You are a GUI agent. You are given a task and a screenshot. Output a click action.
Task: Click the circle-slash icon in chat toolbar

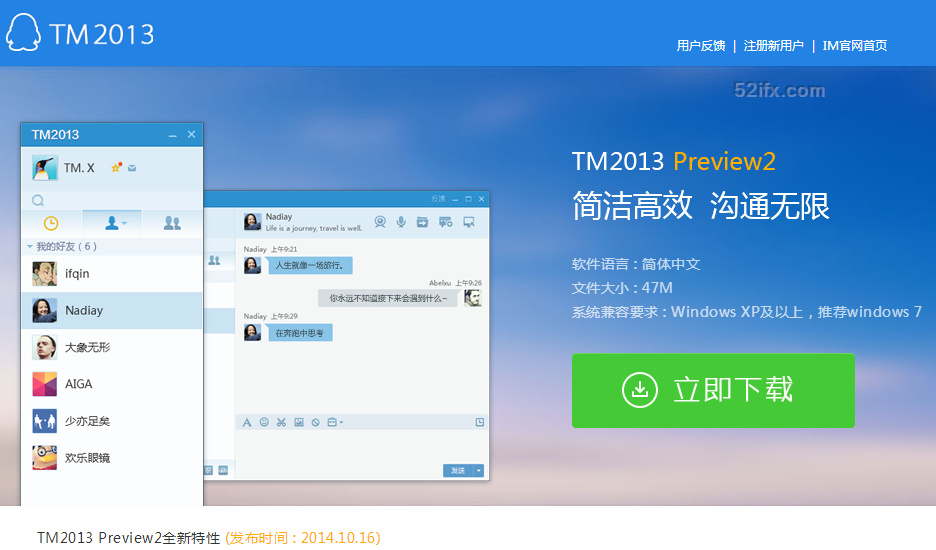[316, 422]
